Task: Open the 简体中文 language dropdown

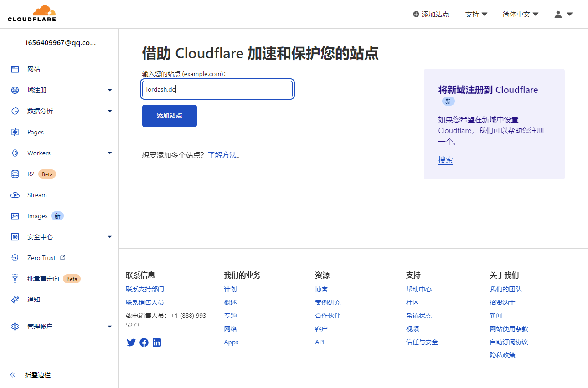Action: (x=521, y=14)
